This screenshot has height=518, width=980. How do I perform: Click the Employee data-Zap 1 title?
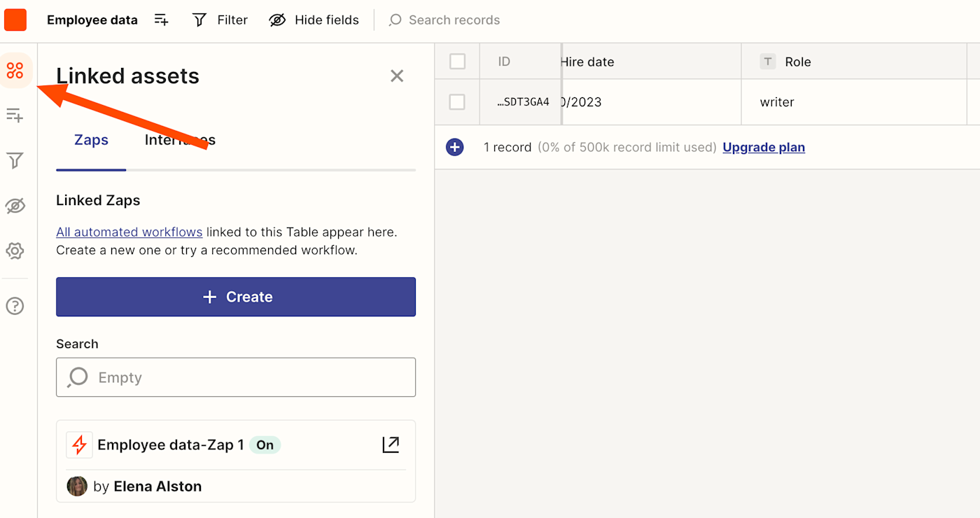click(x=171, y=444)
